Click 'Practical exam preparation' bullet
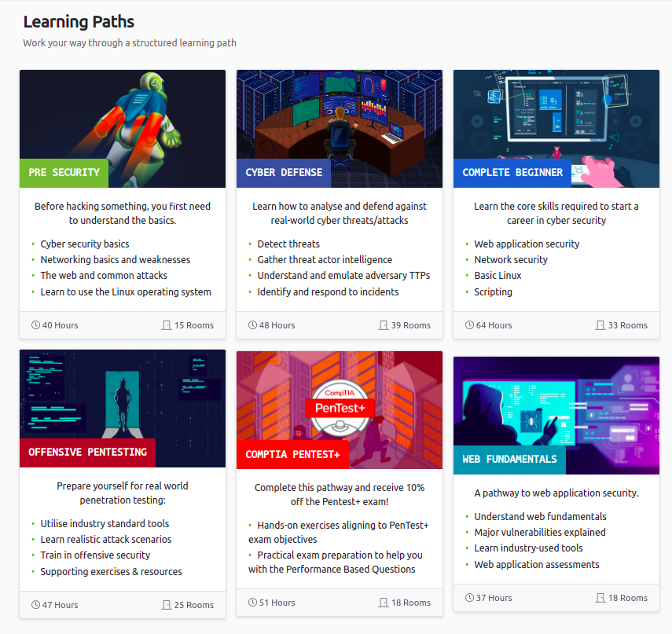Viewport: 672px width, 634px height. click(336, 562)
